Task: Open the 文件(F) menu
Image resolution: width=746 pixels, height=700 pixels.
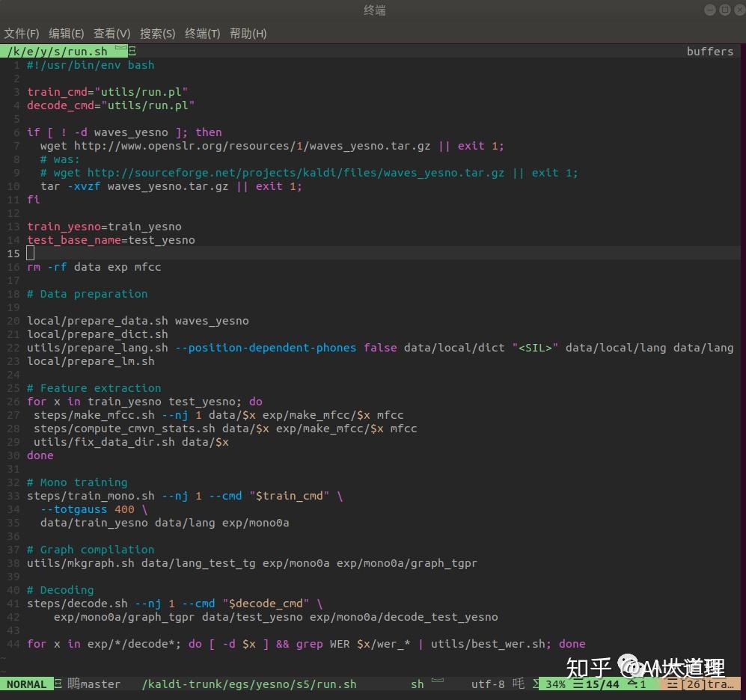Action: click(x=22, y=34)
